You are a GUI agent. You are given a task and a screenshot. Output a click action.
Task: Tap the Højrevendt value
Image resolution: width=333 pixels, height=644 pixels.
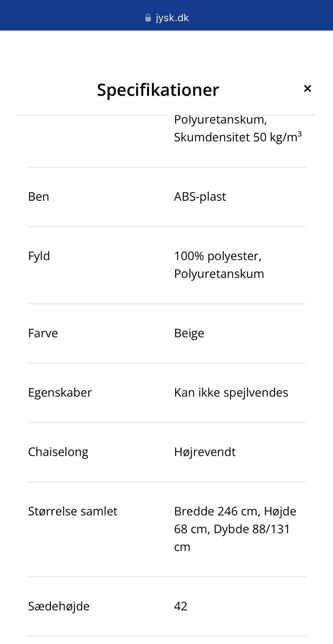click(205, 452)
